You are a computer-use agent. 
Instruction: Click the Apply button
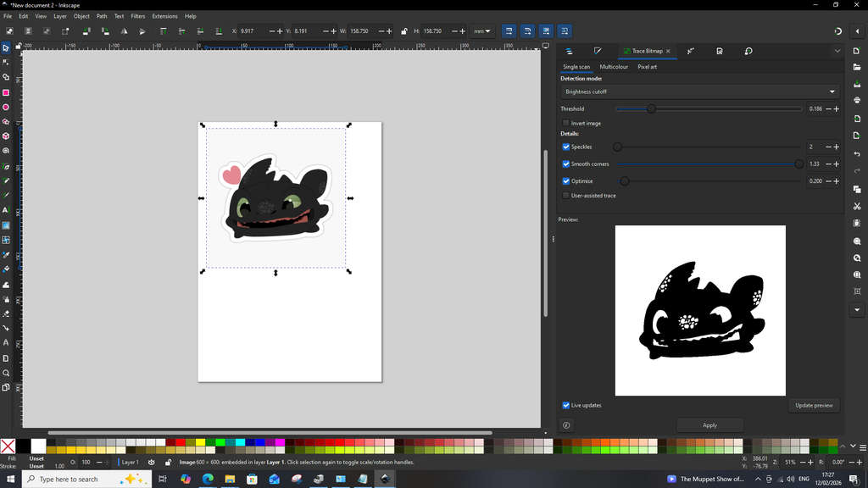click(709, 425)
